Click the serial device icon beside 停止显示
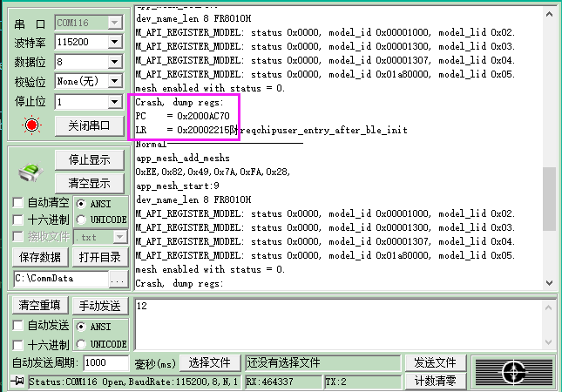Viewport: 562px width, 392px height. click(x=30, y=171)
